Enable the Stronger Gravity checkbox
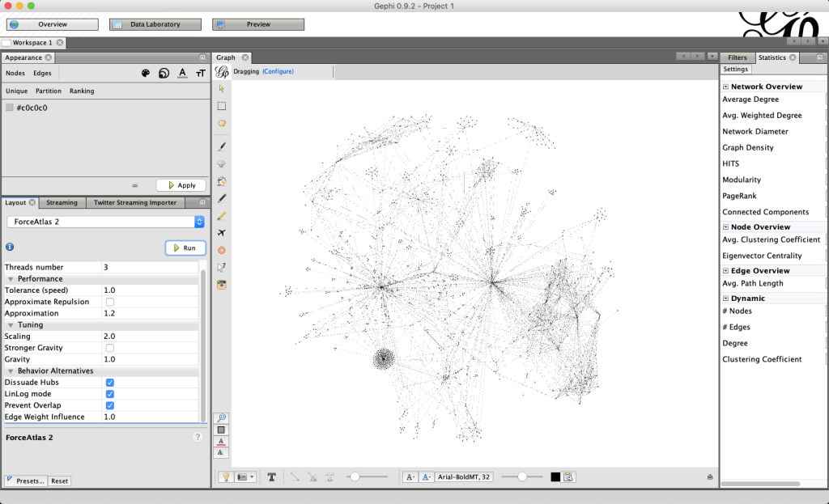This screenshot has width=829, height=504. [110, 348]
